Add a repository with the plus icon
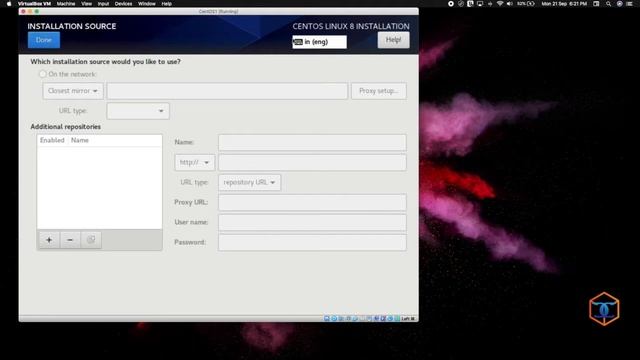 [49, 240]
